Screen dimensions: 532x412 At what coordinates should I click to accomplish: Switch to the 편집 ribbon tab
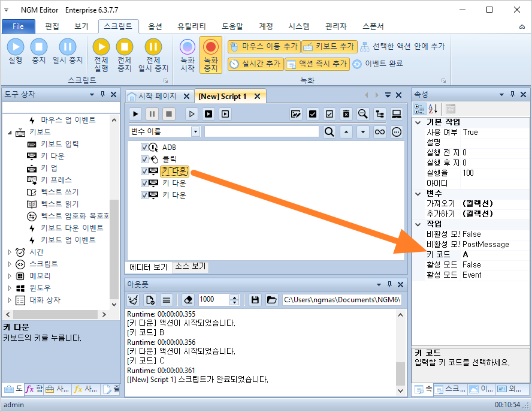[x=52, y=26]
